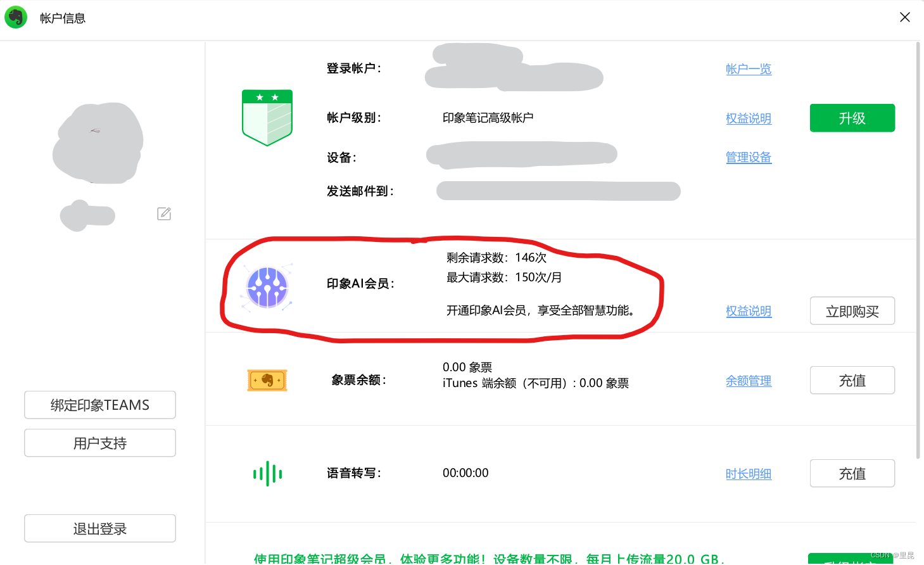Click the 剩余请求数：146次 text
This screenshot has width=924, height=565.
[497, 258]
